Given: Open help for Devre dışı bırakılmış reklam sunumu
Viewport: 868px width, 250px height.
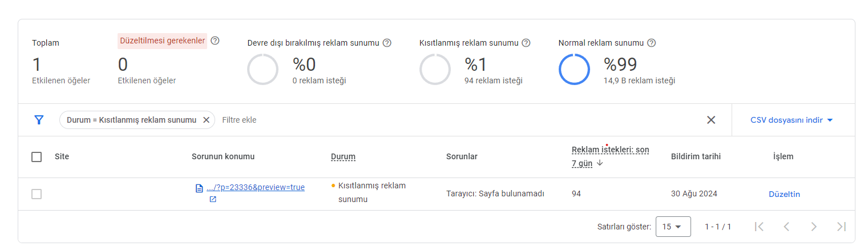Looking at the screenshot, I should 387,43.
